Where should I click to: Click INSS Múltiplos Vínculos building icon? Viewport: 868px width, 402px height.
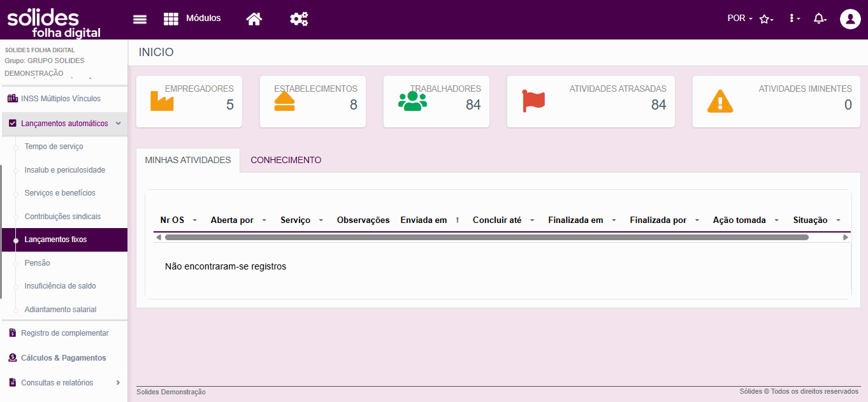12,99
